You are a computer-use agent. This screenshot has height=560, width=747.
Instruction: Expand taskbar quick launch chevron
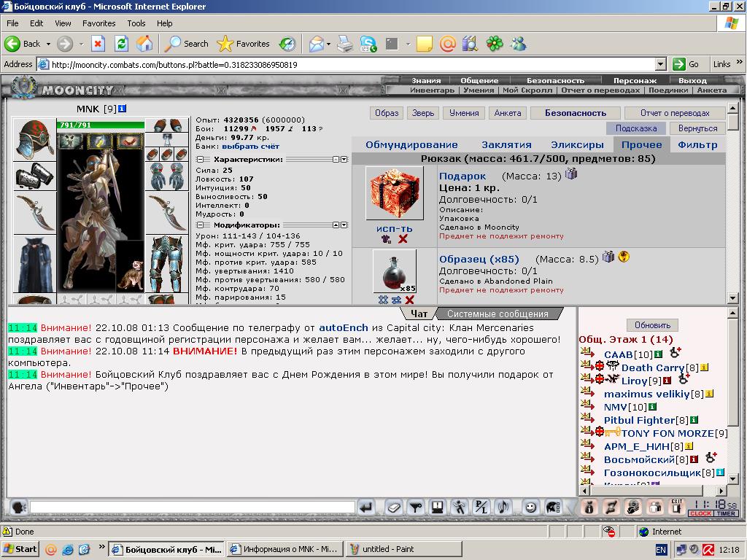coord(101,547)
